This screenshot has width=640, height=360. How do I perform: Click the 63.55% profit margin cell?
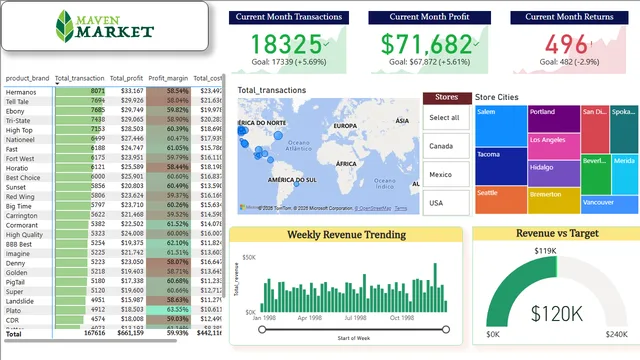pos(169,310)
